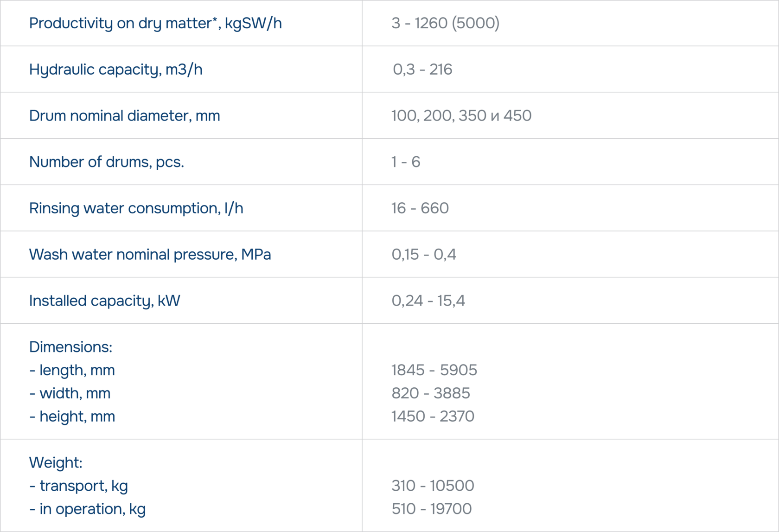
Task: Select the rinsing water value 16 - 660
Action: 420,208
